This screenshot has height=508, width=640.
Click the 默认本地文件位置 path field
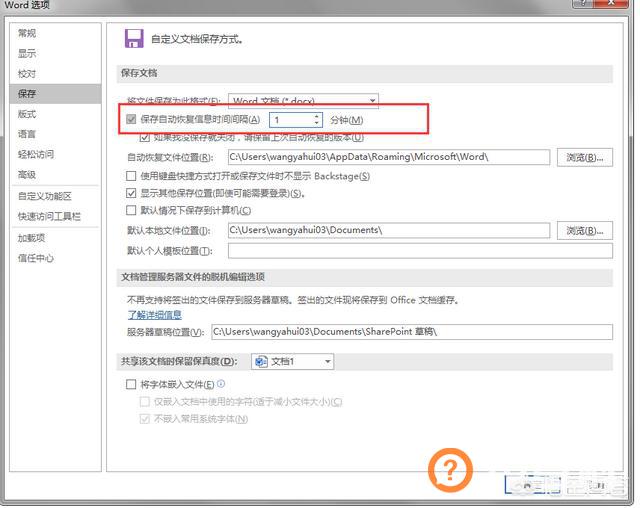pyautogui.click(x=389, y=230)
